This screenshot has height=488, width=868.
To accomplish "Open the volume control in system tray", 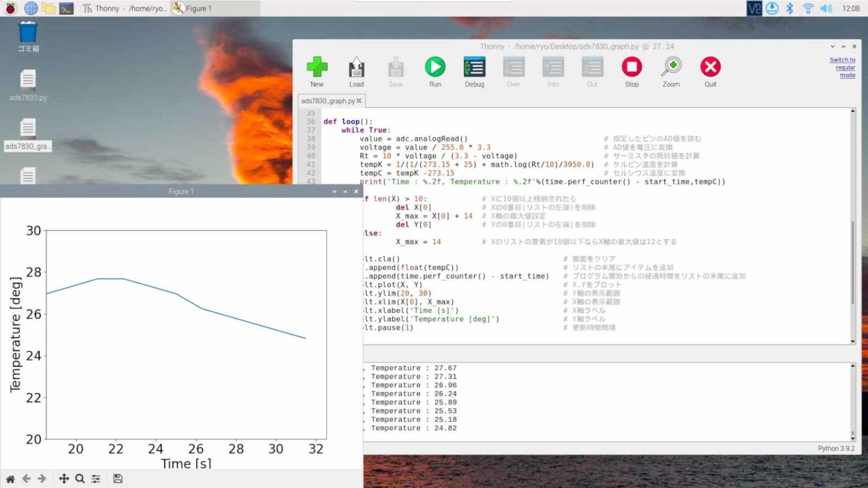I will [826, 8].
